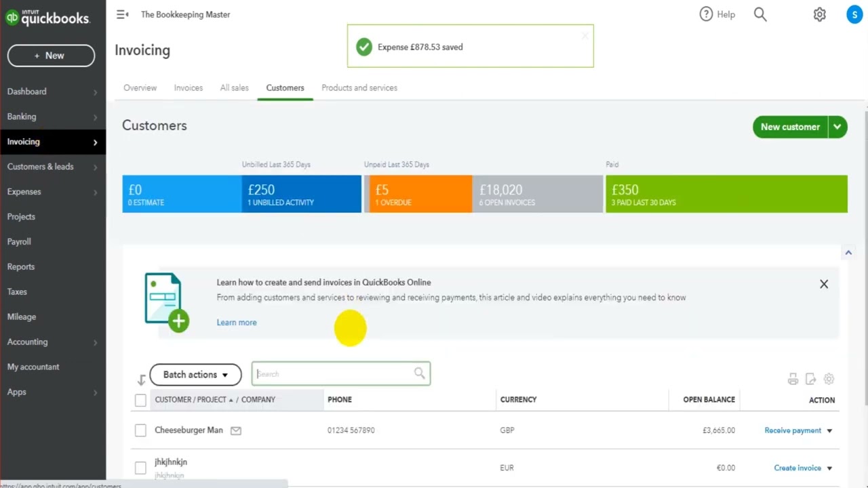Filter by the £0 Estimate blue tile

click(182, 194)
